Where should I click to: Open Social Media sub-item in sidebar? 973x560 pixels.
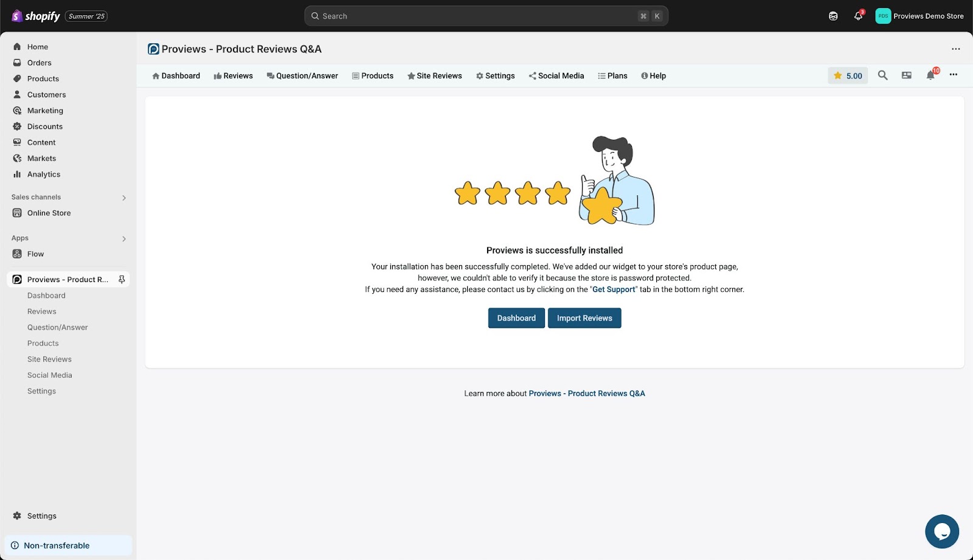point(49,375)
